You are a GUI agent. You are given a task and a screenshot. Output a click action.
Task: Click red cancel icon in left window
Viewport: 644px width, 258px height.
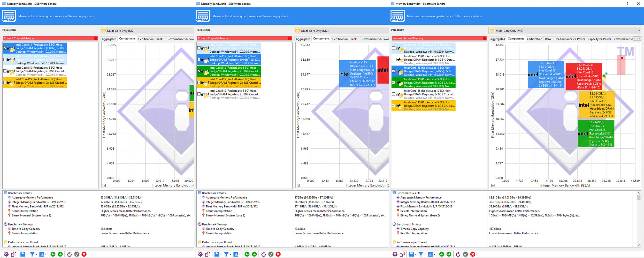tap(84, 254)
